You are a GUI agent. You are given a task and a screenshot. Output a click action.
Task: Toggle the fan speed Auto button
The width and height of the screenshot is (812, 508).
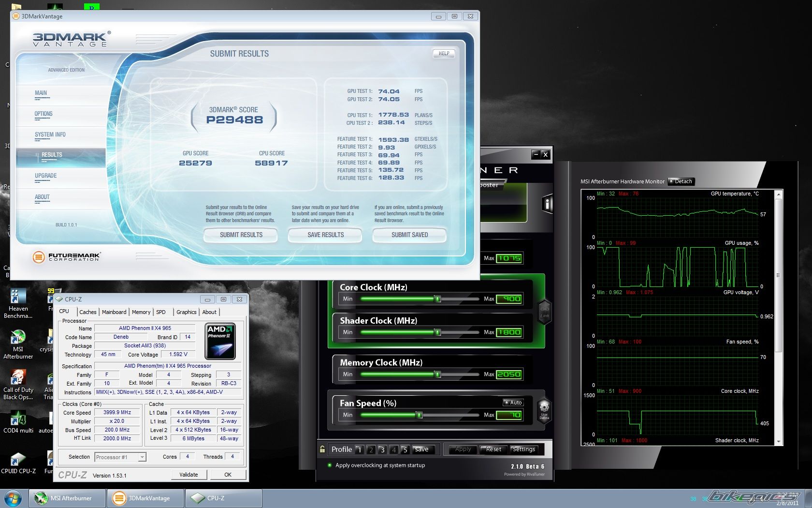click(x=513, y=403)
